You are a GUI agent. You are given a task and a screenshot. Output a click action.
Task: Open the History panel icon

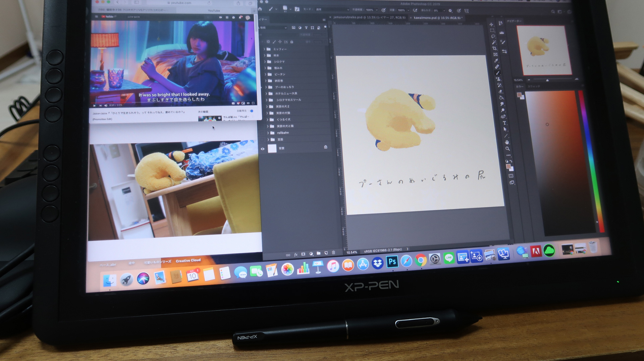(x=500, y=23)
